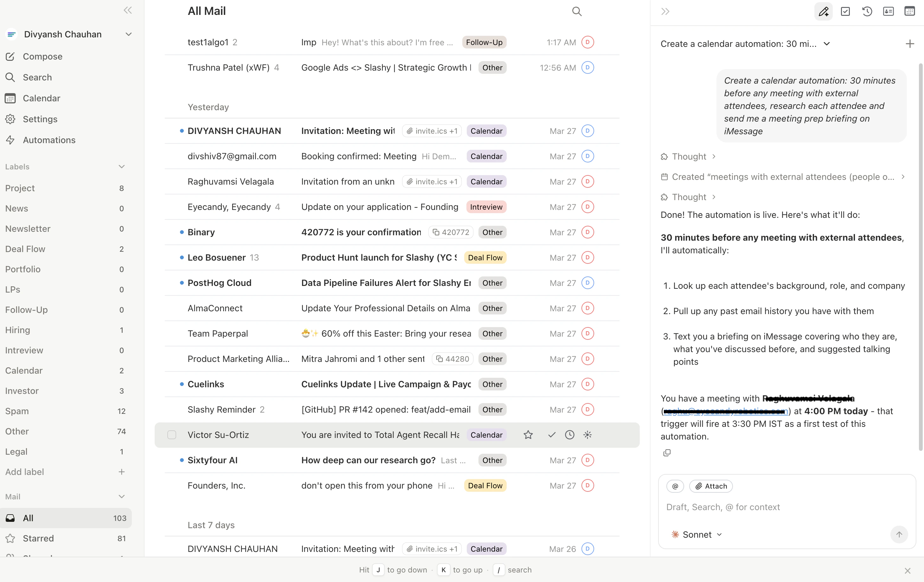The image size is (924, 582).
Task: Open the history panel icon
Action: [867, 11]
